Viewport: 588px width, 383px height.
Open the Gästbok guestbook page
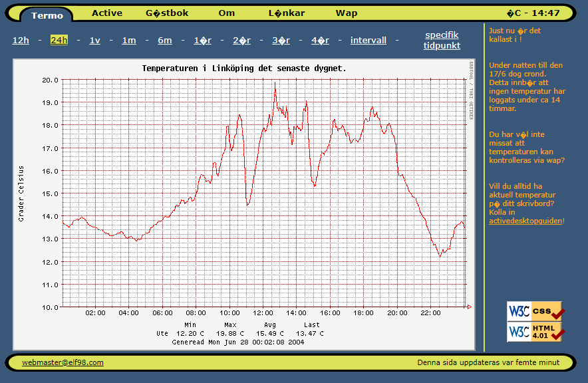pyautogui.click(x=167, y=13)
